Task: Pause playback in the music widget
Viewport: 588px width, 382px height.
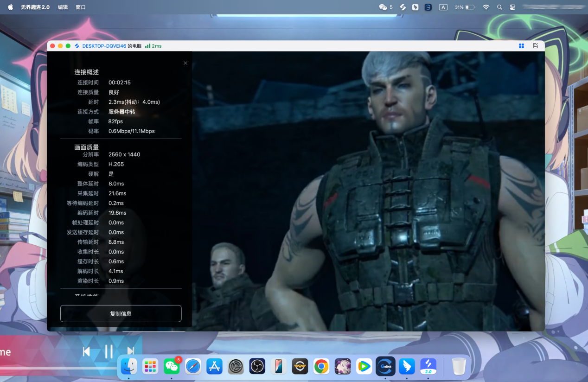Action: (x=109, y=351)
